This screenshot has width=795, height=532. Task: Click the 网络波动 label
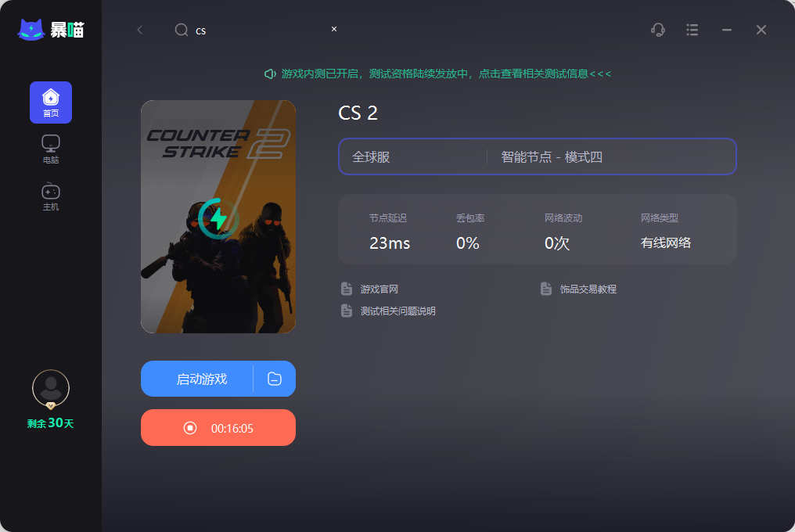tap(563, 218)
